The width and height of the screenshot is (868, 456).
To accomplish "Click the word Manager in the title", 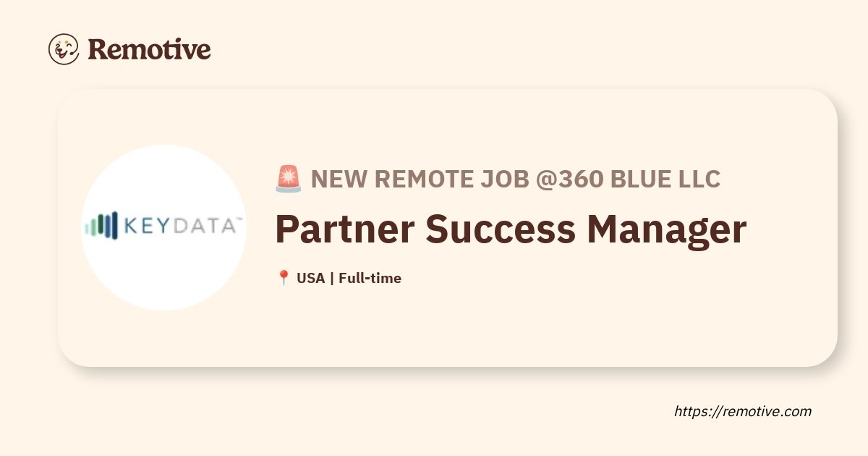I will (x=666, y=229).
